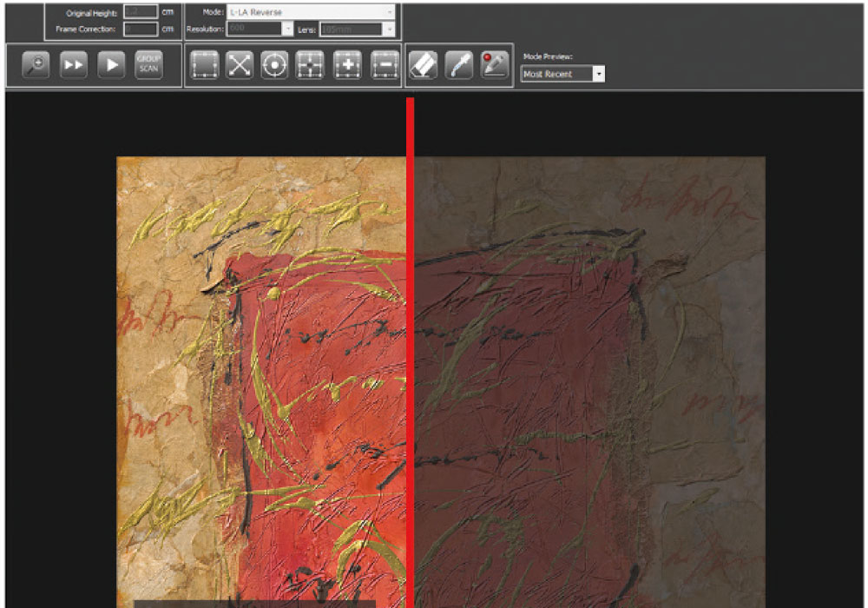Click the red vertical split line in preview

point(411,353)
